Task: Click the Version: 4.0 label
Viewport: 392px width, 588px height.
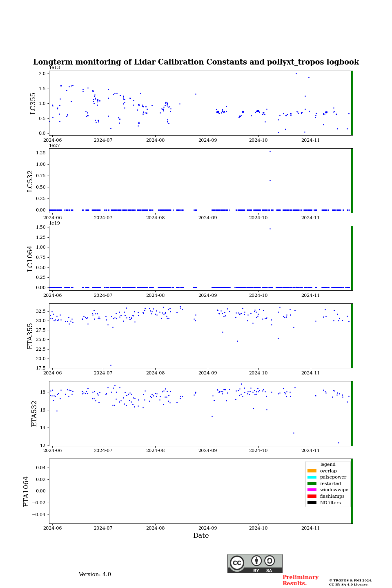Action: coord(95,575)
